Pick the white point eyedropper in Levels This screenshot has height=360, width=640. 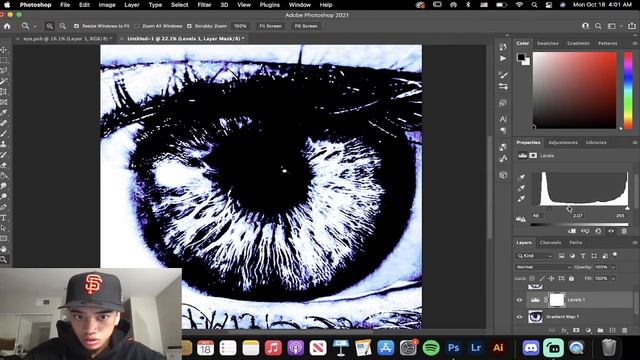[521, 199]
